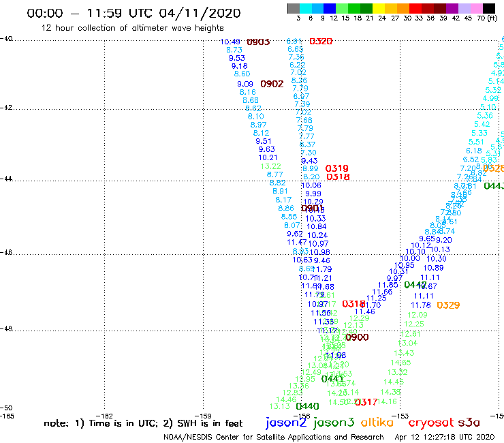504x443 pixels.
Task: Click the longitude axis label '-153'
Action: [400, 416]
